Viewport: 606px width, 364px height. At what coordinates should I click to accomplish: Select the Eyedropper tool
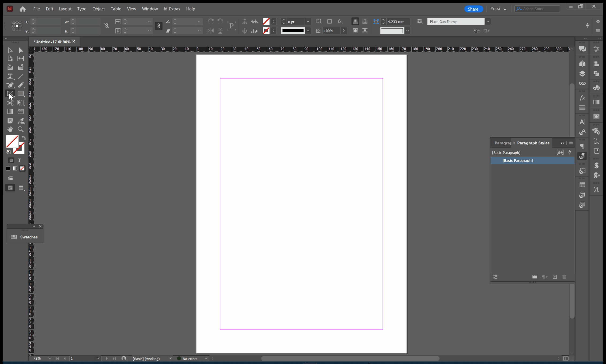coord(21,121)
